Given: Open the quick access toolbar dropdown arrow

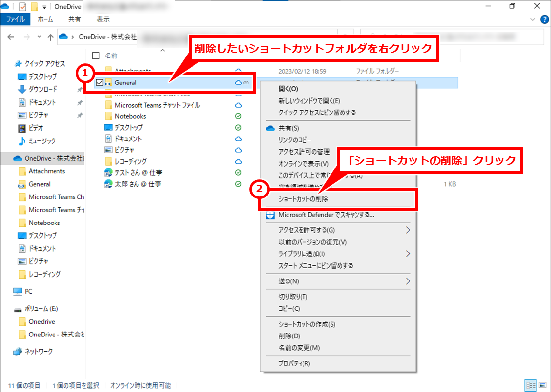Looking at the screenshot, I should click(44, 7).
